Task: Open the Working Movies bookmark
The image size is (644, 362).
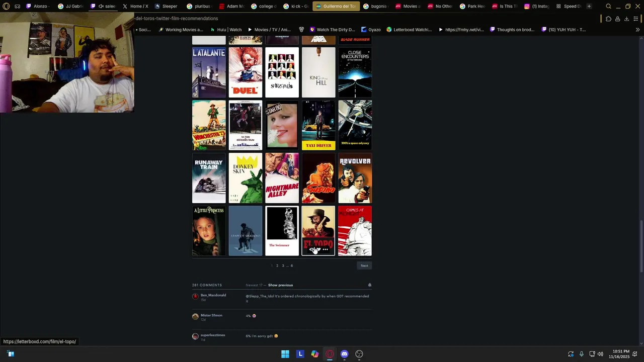Action: [x=181, y=30]
